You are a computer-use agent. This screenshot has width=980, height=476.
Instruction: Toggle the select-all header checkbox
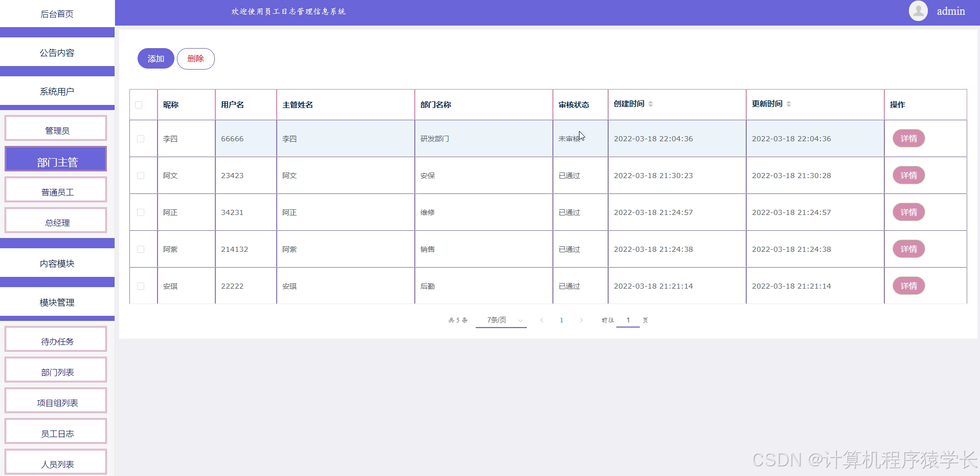click(139, 105)
